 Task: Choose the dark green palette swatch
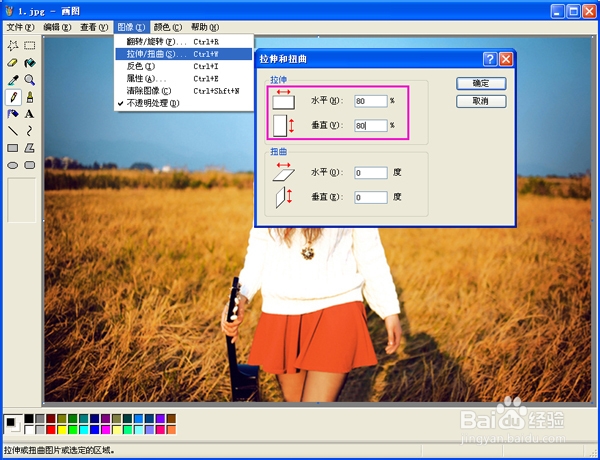[73, 419]
